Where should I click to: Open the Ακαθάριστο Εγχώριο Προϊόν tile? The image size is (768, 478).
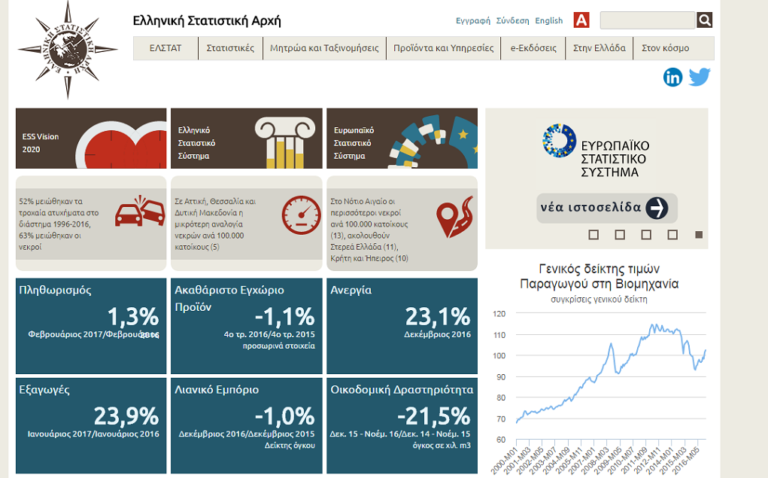(246, 326)
